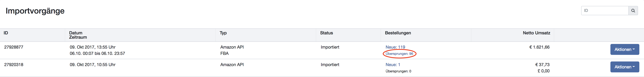
Task: Click the ID column header
Action: click(x=6, y=33)
